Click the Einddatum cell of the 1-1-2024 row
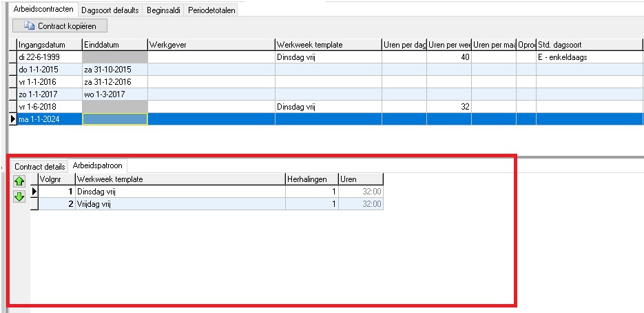The width and height of the screenshot is (644, 313). (x=114, y=119)
